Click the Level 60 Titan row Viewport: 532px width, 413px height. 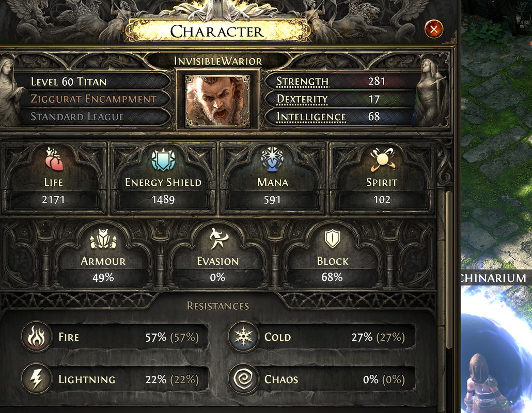(x=91, y=82)
